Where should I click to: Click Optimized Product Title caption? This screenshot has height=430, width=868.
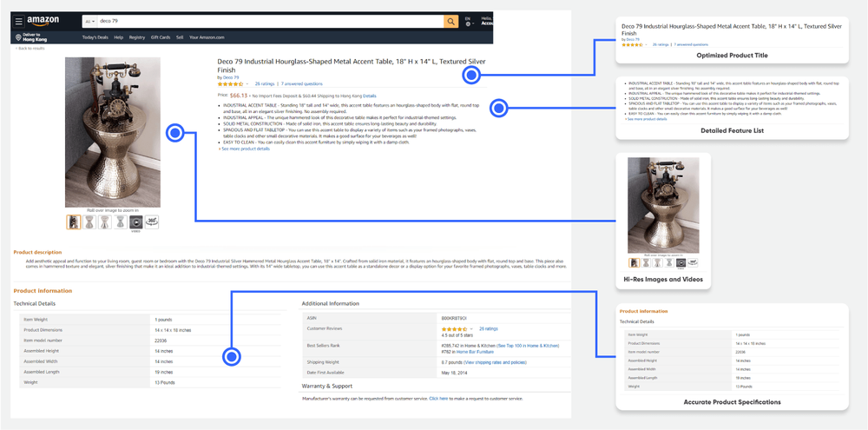(732, 56)
